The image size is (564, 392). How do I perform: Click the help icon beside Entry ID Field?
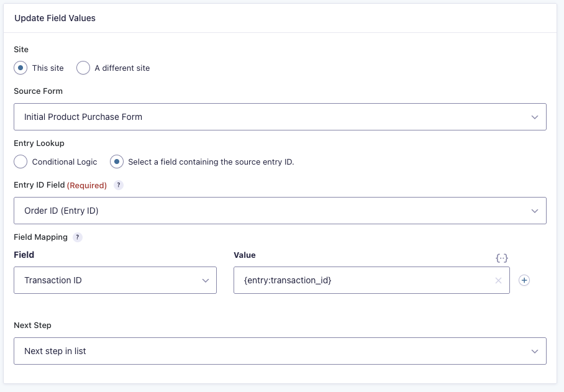118,185
